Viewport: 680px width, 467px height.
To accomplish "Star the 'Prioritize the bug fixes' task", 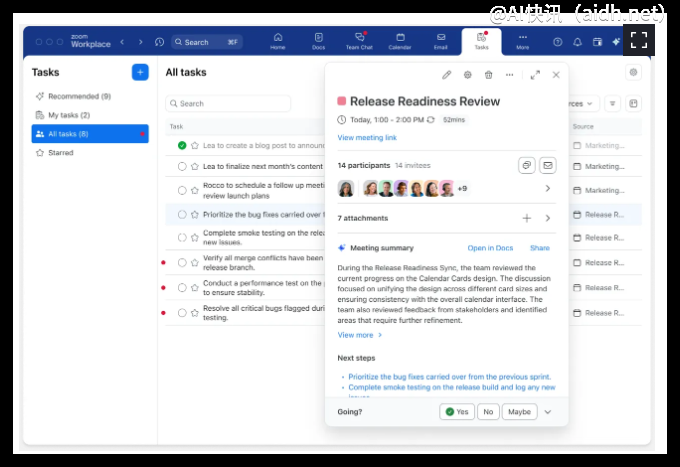I will pyautogui.click(x=195, y=214).
